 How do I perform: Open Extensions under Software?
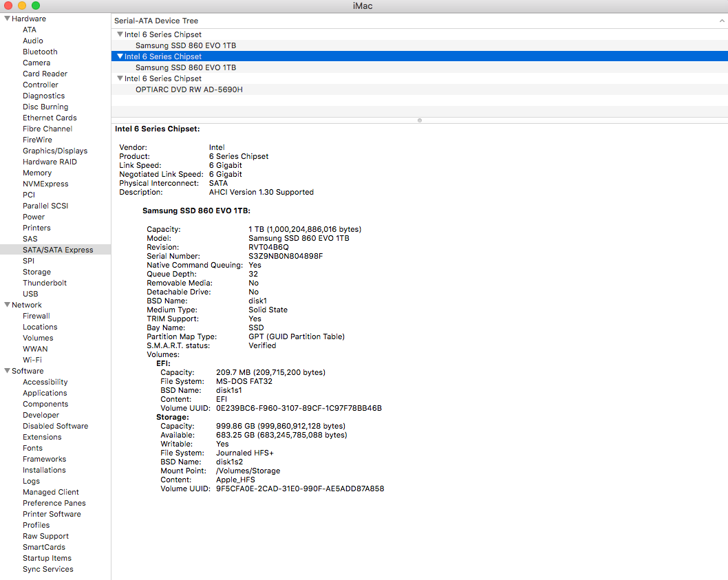click(x=42, y=437)
